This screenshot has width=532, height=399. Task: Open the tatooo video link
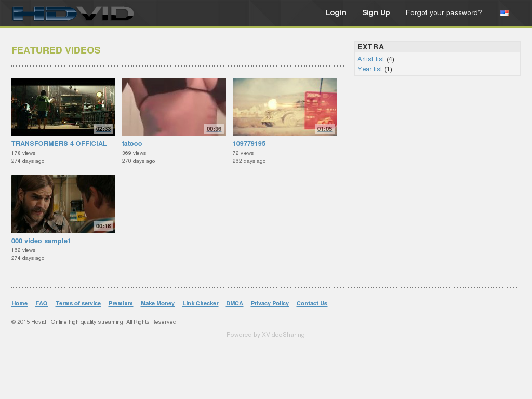point(132,143)
